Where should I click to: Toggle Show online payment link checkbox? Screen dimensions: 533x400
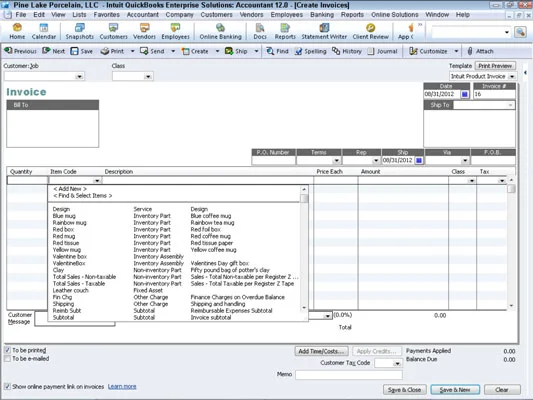click(x=7, y=387)
